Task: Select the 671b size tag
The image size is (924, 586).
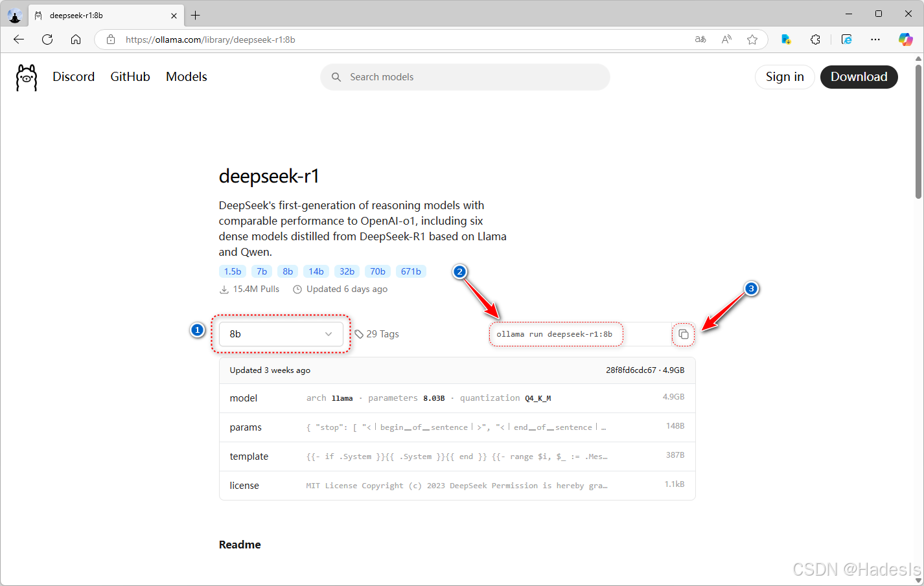Action: tap(411, 271)
